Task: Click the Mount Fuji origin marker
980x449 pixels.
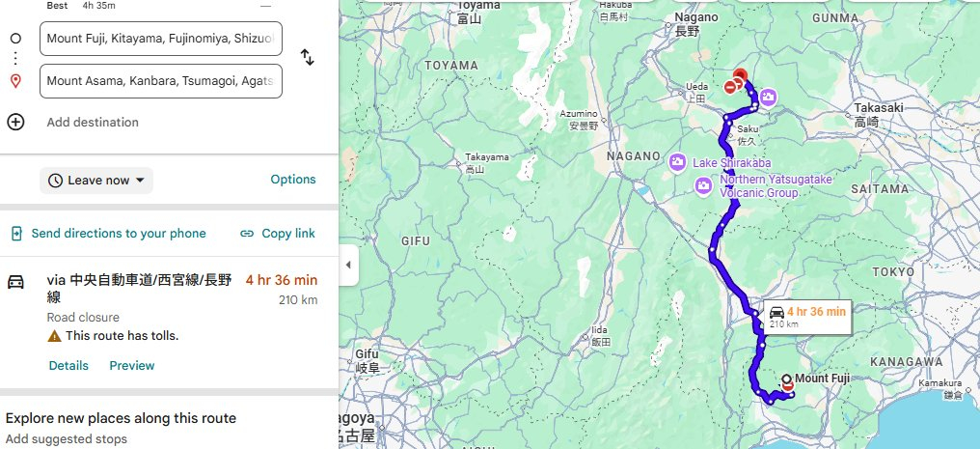Action: [787, 379]
